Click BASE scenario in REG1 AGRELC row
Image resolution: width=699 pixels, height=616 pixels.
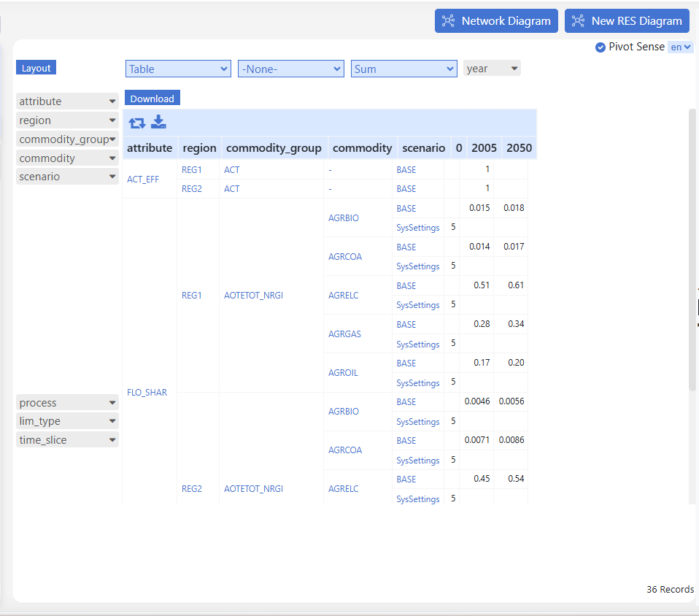(406, 286)
